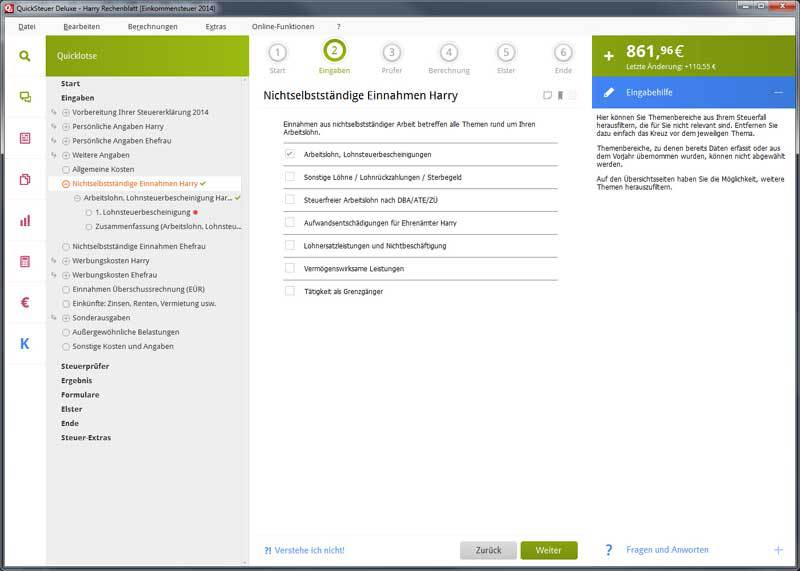800x571 pixels.
Task: Open the pink form sheet sidebar icon
Action: (24, 138)
